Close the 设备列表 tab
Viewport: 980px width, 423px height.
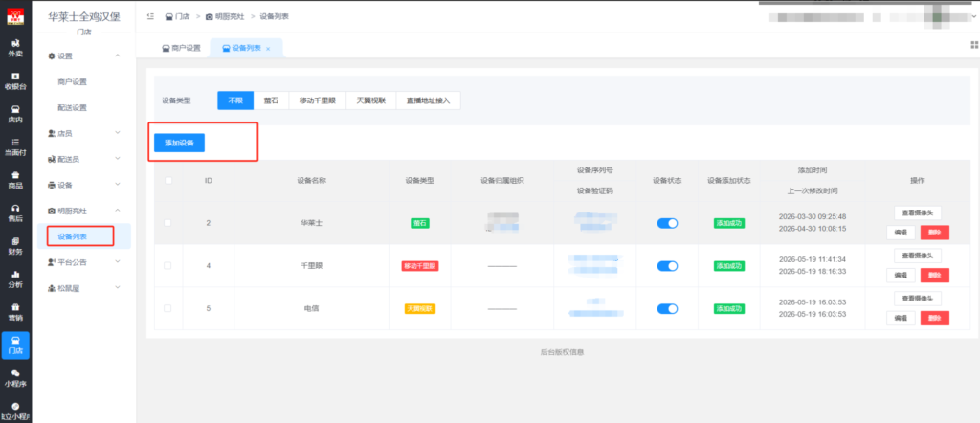[x=268, y=49]
